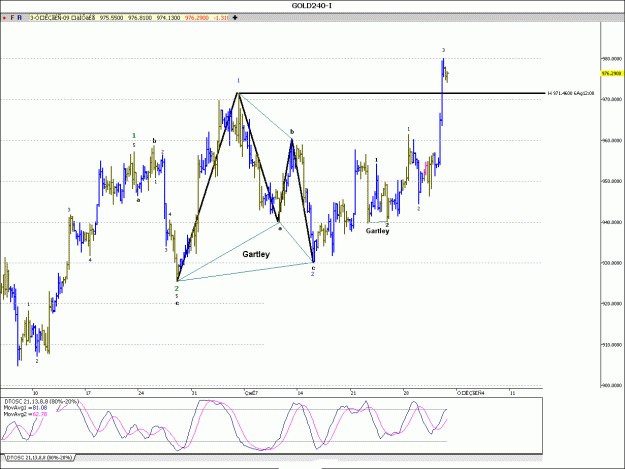Click the GOLD240-1 chart title
This screenshot has width=625, height=469.
click(311, 5)
